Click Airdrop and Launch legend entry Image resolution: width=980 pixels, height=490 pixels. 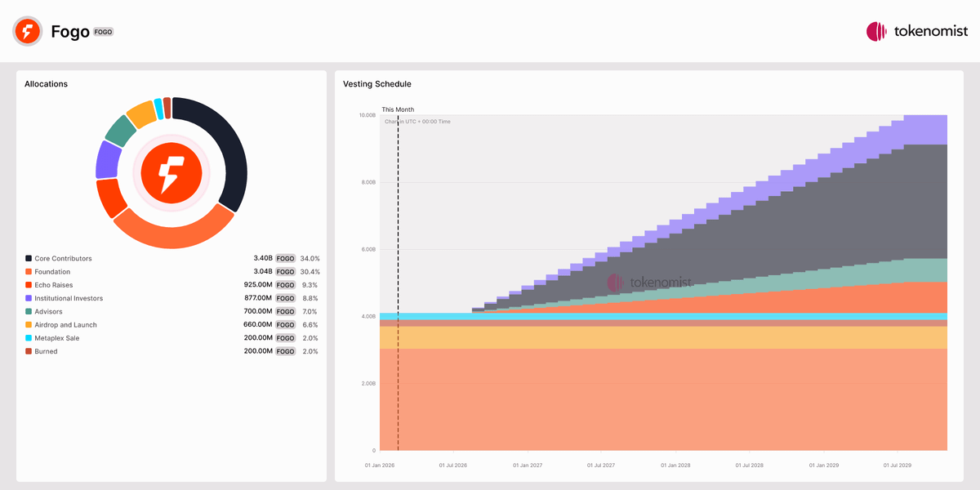point(65,324)
